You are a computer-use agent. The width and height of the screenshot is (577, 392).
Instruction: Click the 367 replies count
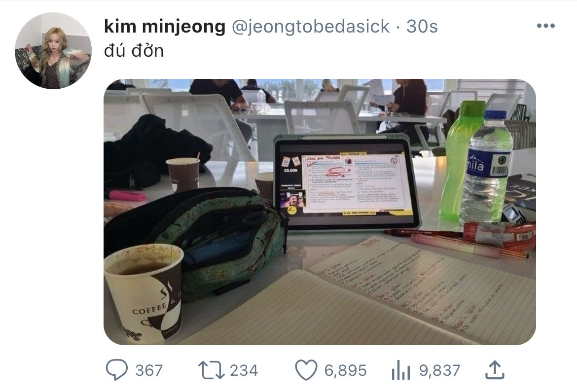[x=149, y=370]
